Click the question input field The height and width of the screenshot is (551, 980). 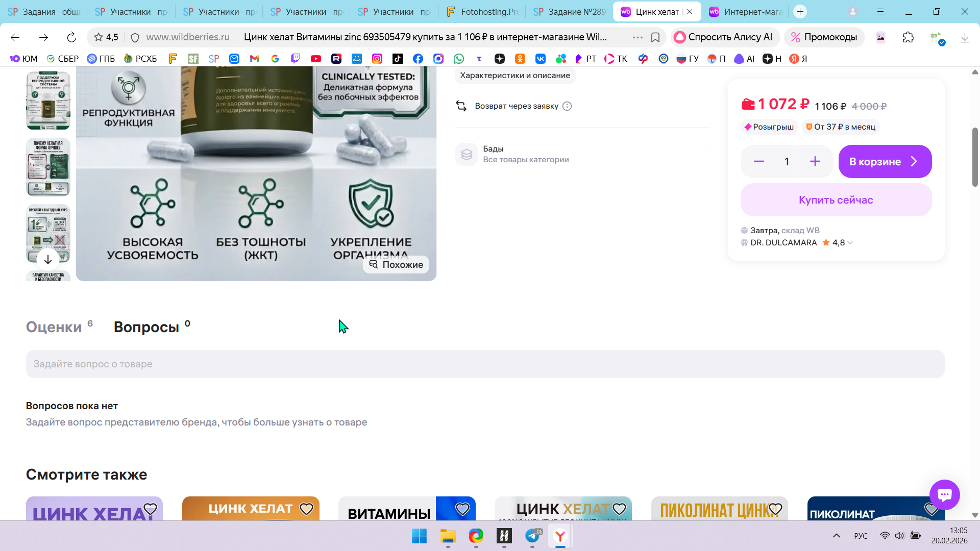click(x=484, y=364)
